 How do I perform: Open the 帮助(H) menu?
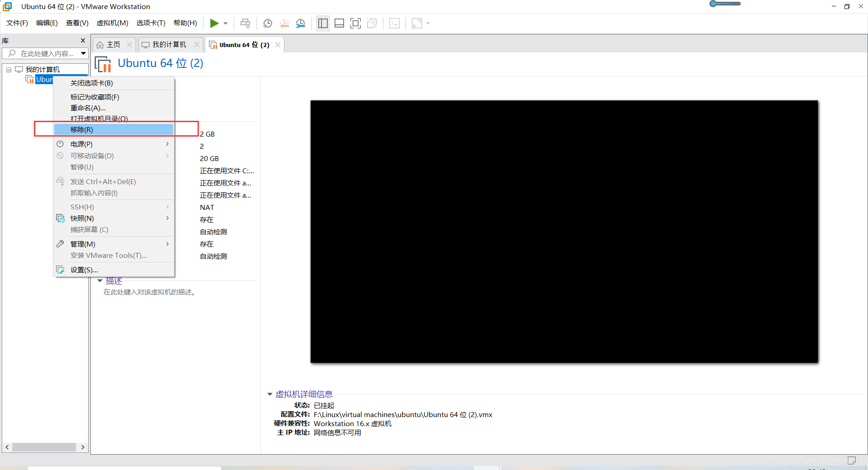pos(185,23)
